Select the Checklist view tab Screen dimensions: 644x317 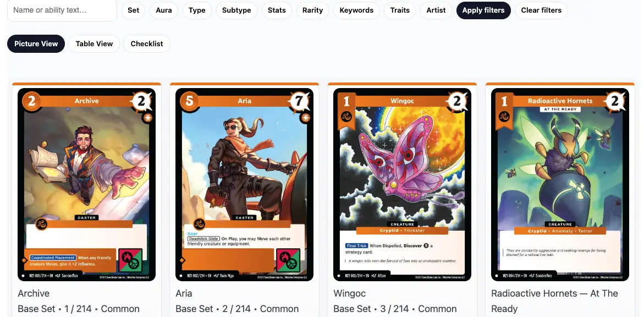coord(147,43)
